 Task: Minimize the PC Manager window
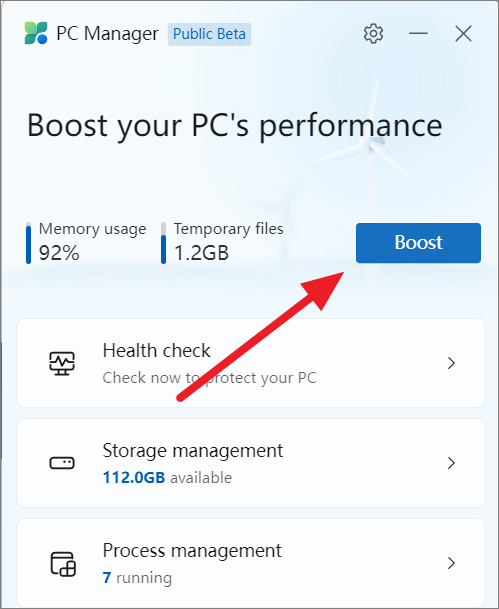click(x=418, y=34)
